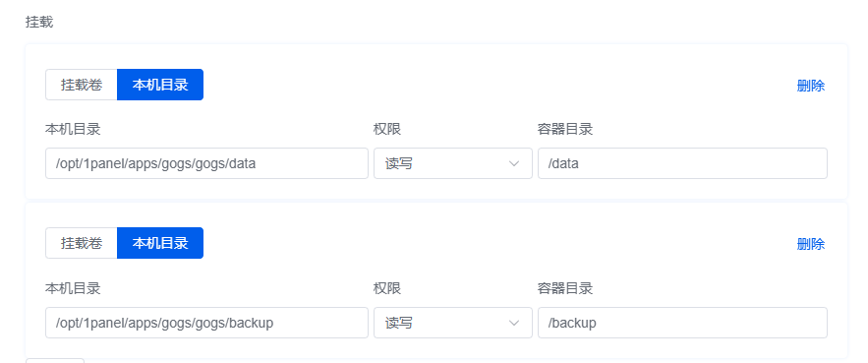This screenshot has height=363, width=868.
Task: Click the 权限 label above the first 读写 select
Action: pyautogui.click(x=387, y=130)
